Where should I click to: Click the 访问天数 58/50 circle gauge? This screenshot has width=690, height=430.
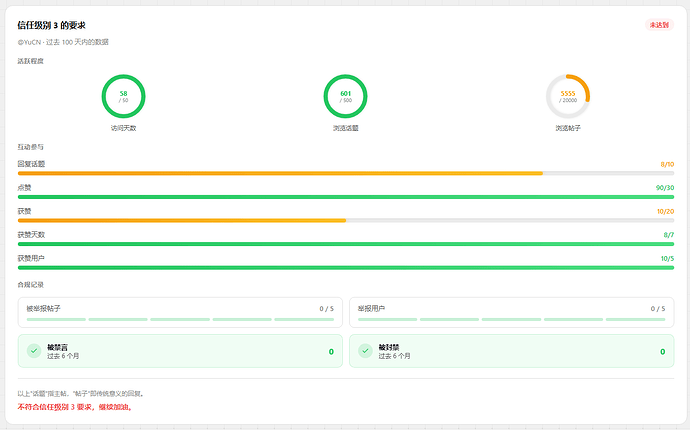point(124,96)
